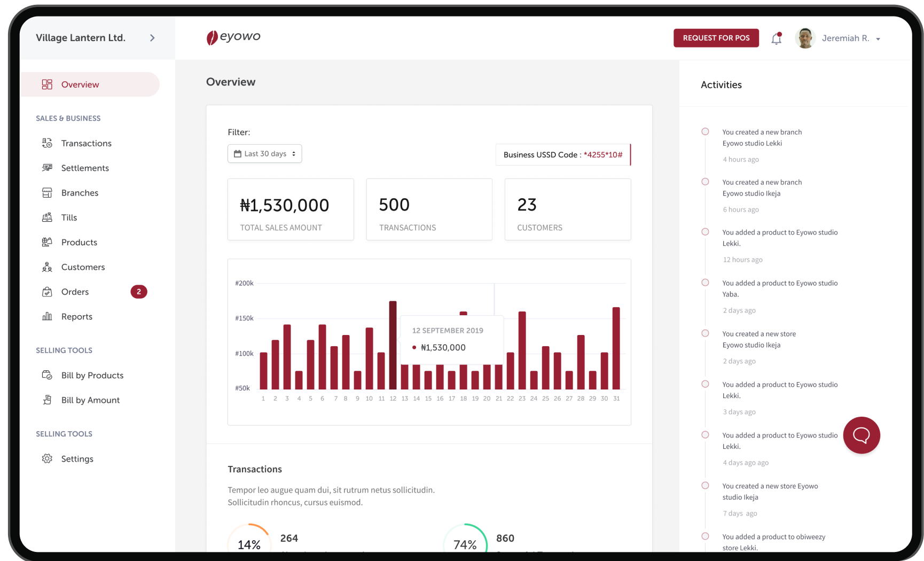The height and width of the screenshot is (561, 924).
Task: Click the Branches store icon
Action: (47, 193)
